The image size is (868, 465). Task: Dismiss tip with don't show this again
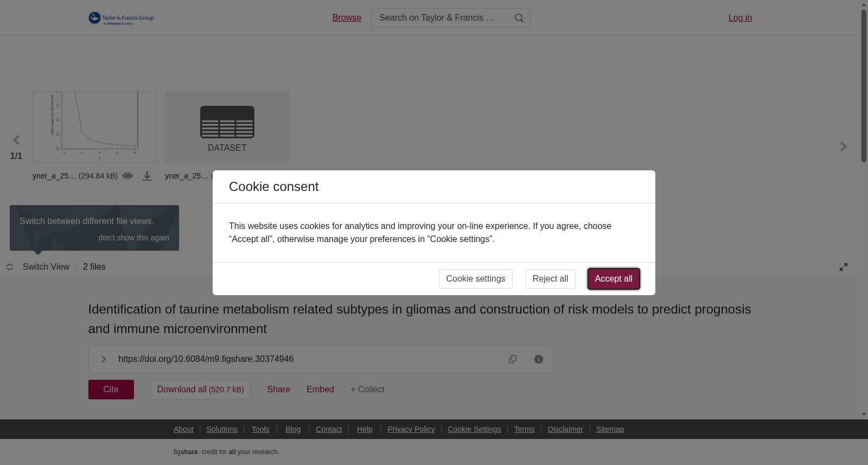134,238
